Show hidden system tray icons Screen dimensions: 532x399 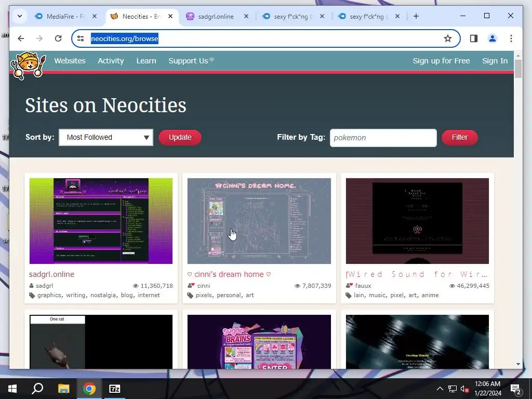[440, 389]
